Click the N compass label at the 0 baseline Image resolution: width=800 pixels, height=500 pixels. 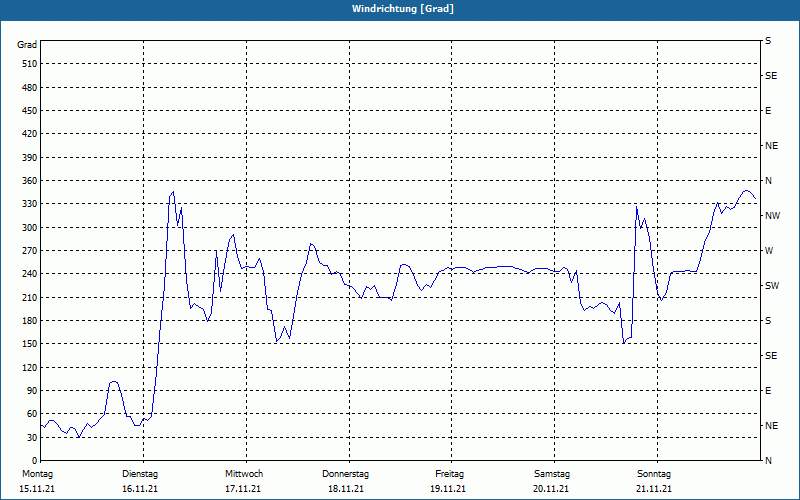(x=768, y=461)
